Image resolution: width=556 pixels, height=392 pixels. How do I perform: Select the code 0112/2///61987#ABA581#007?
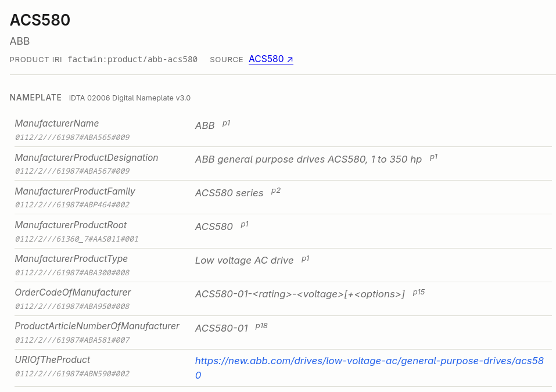(x=73, y=340)
